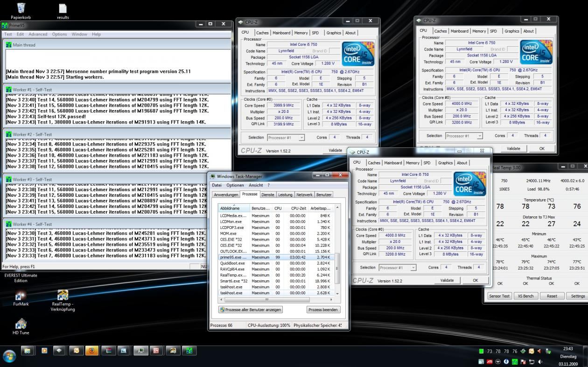Image resolution: width=588 pixels, height=367 pixels.
Task: Click the ATI tray icon
Action: point(490,361)
